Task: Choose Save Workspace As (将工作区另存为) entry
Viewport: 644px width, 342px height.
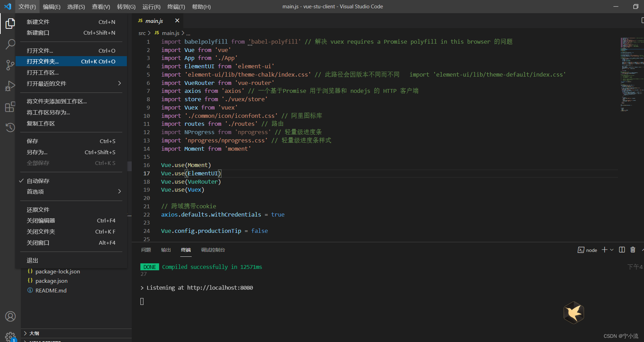Action: coord(71,112)
